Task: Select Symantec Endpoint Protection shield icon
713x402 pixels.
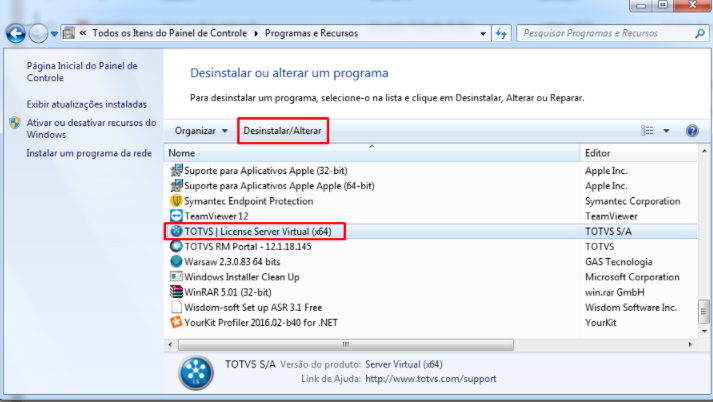Action: tap(176, 201)
